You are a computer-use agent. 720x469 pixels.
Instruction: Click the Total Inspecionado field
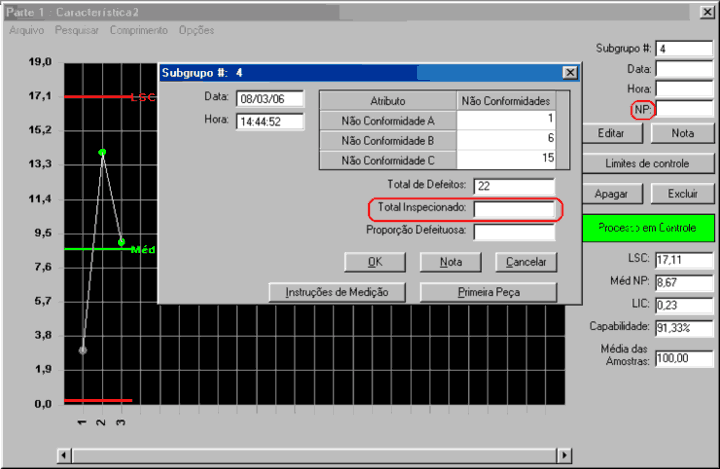pyautogui.click(x=514, y=209)
